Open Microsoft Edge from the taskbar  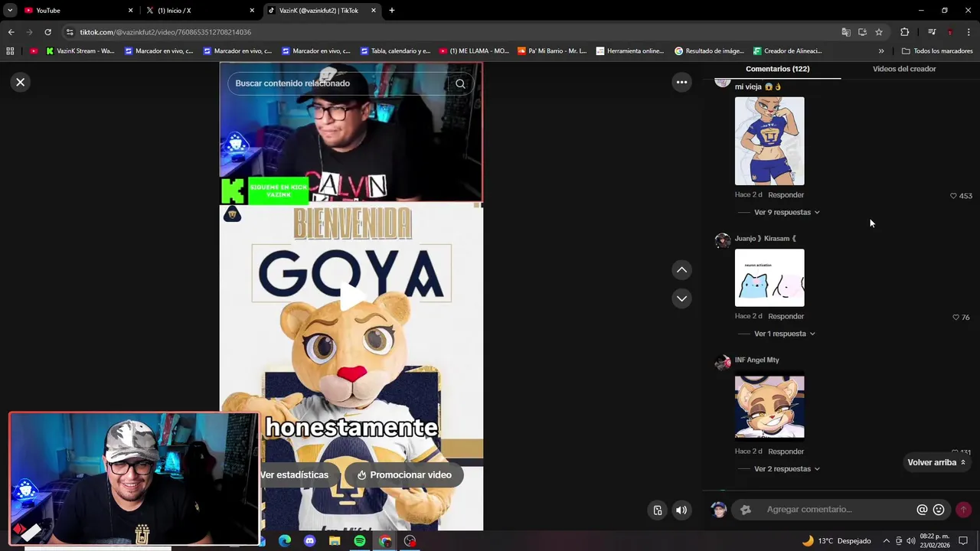[285, 541]
